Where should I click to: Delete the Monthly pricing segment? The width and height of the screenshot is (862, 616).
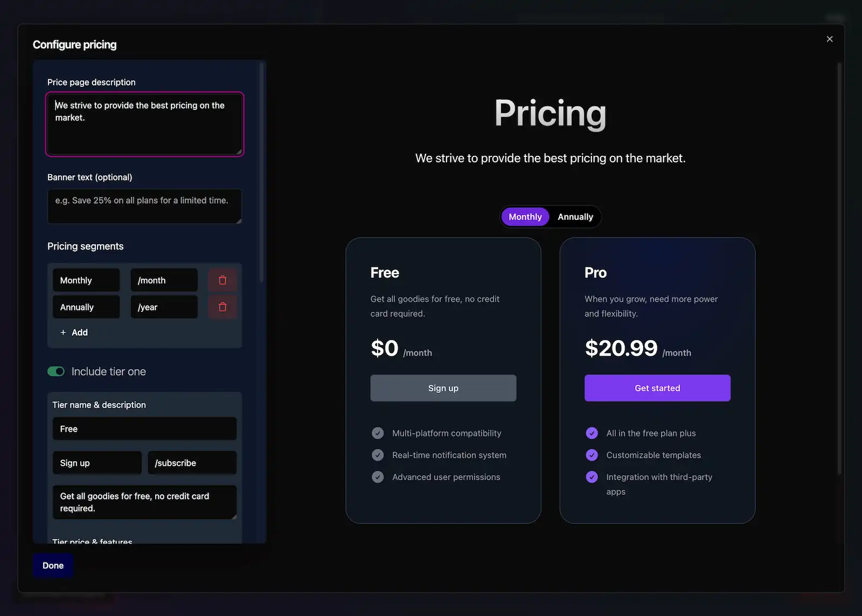pyautogui.click(x=223, y=280)
